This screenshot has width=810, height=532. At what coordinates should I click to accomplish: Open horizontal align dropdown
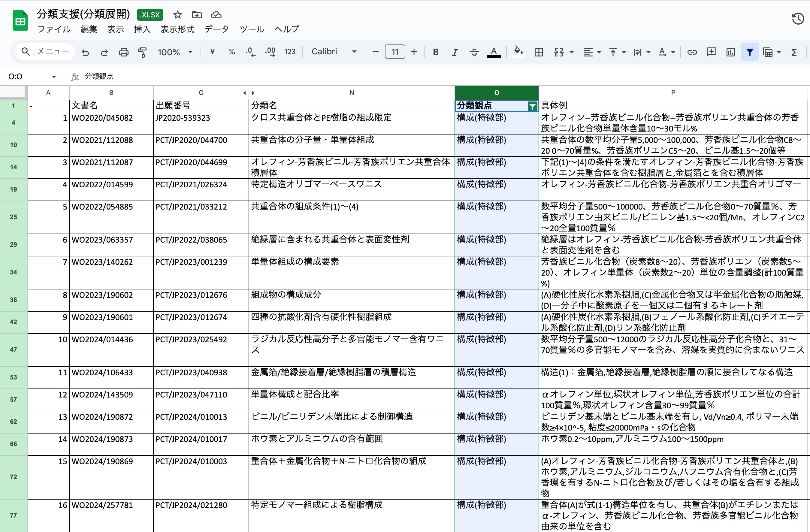click(x=592, y=52)
